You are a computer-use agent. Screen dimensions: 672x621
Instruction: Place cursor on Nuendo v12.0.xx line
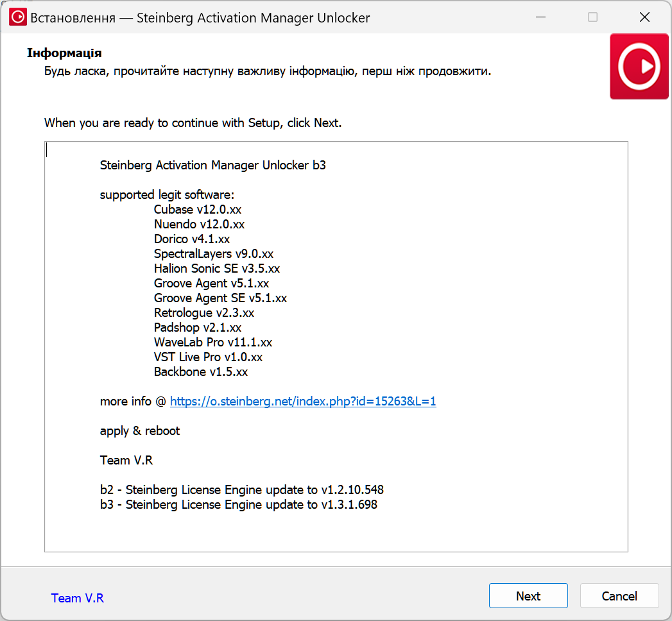199,225
